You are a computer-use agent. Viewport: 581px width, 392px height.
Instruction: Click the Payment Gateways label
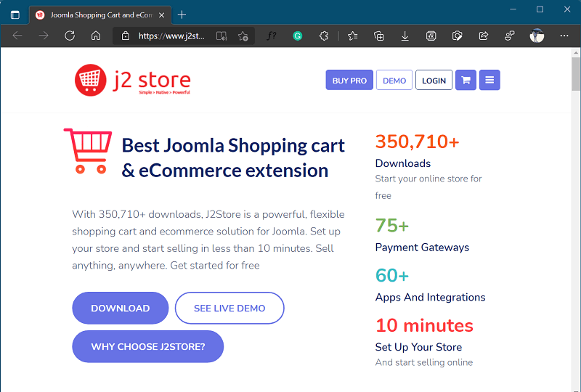pos(422,247)
